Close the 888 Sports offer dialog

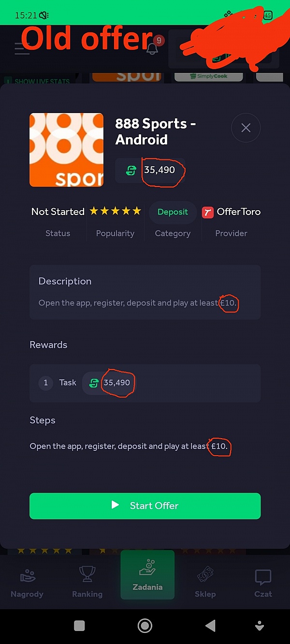tap(246, 128)
